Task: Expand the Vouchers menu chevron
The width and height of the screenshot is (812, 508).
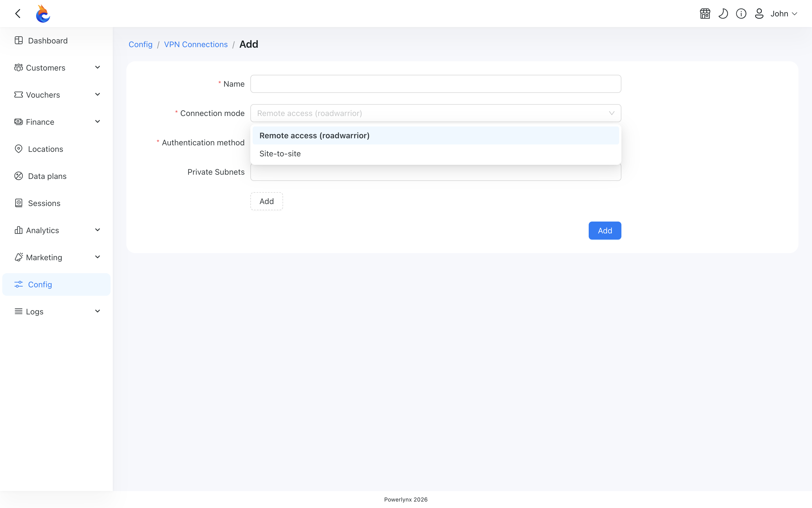Action: point(98,95)
